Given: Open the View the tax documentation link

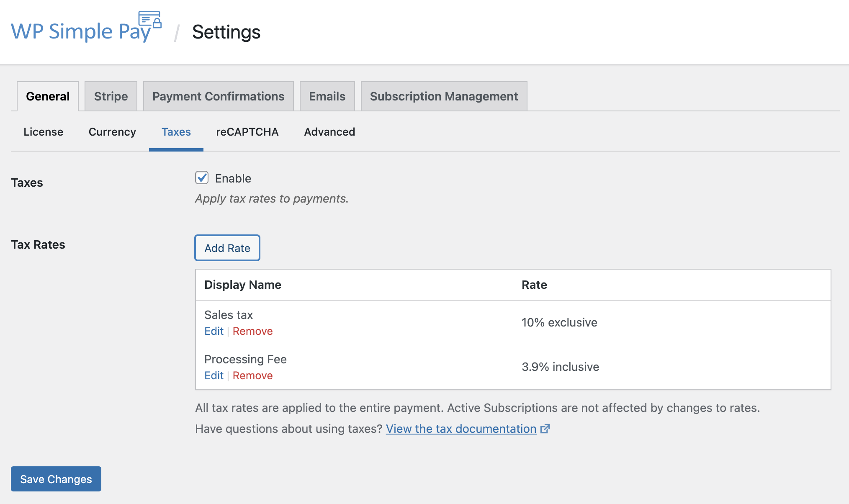Looking at the screenshot, I should pos(461,429).
